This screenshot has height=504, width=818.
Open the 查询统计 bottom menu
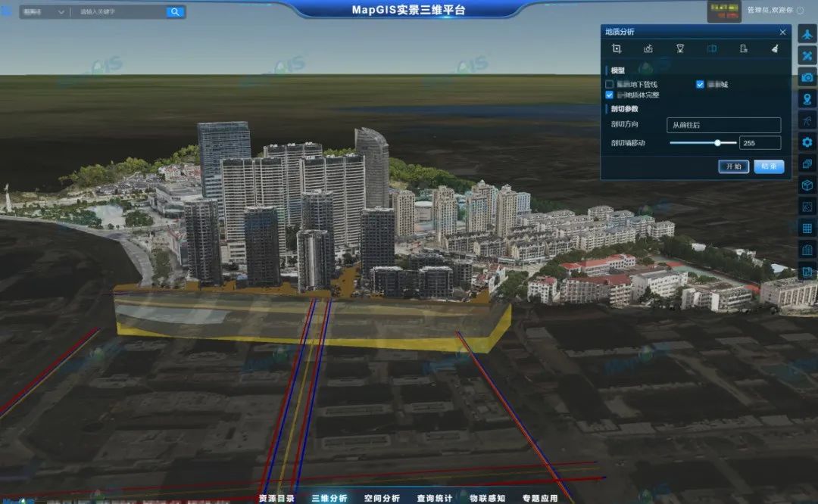435,498
